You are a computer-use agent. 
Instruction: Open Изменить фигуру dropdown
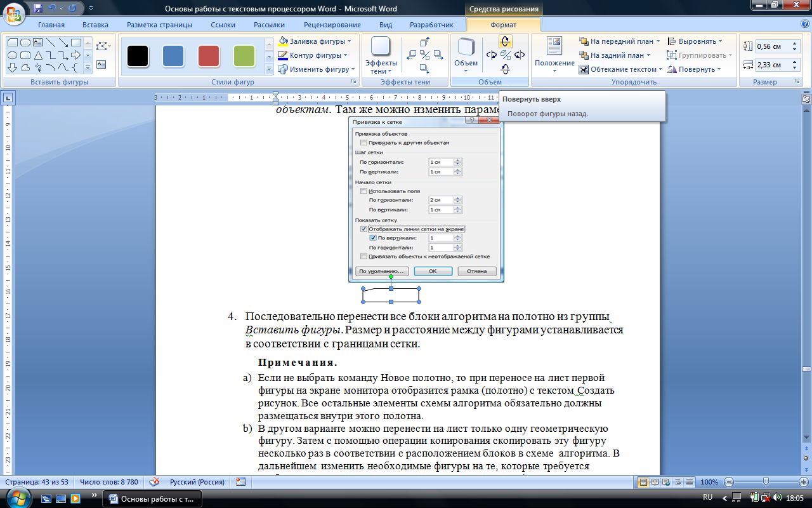point(316,69)
